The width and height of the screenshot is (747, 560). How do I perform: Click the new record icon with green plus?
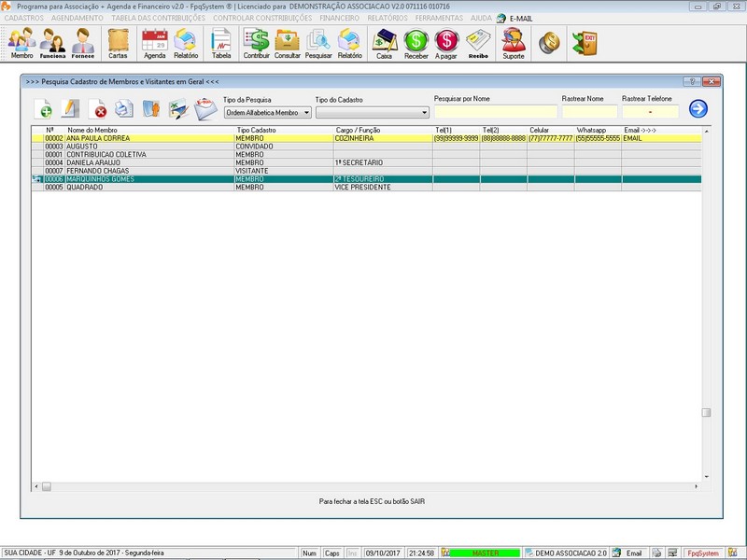coord(43,109)
